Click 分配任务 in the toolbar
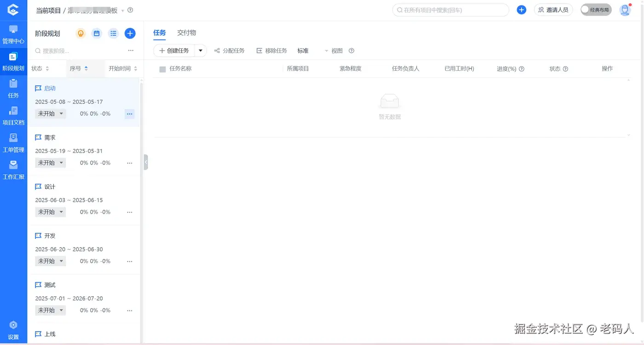 pos(229,51)
